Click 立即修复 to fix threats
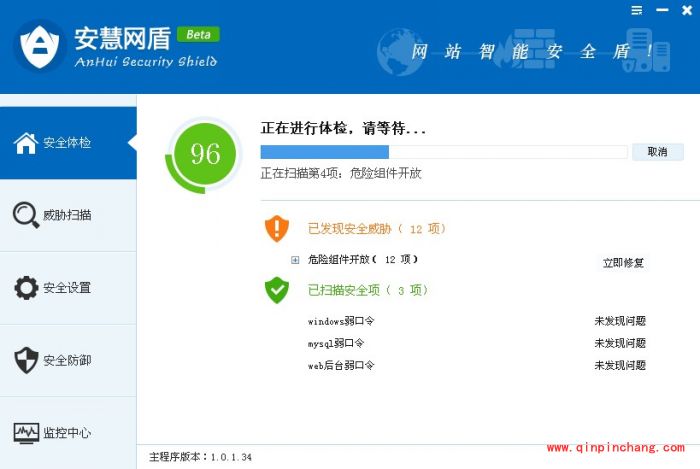 pos(623,263)
